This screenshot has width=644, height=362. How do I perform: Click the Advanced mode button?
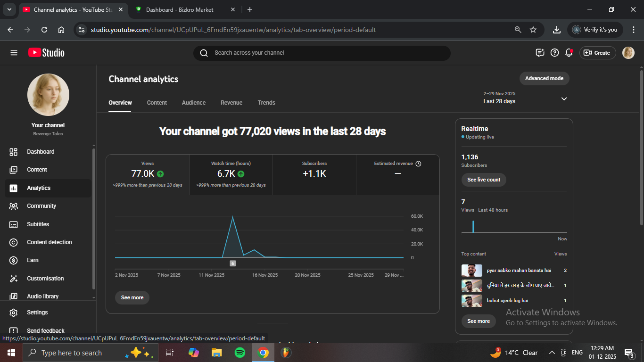coord(544,78)
